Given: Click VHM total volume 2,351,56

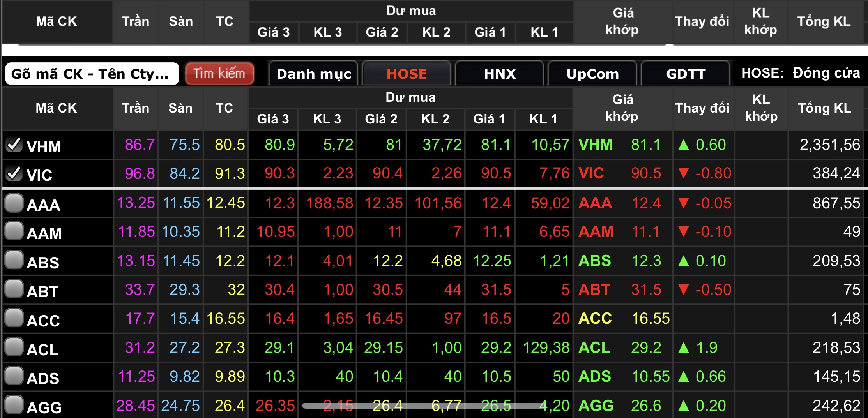Looking at the screenshot, I should click(x=830, y=145).
